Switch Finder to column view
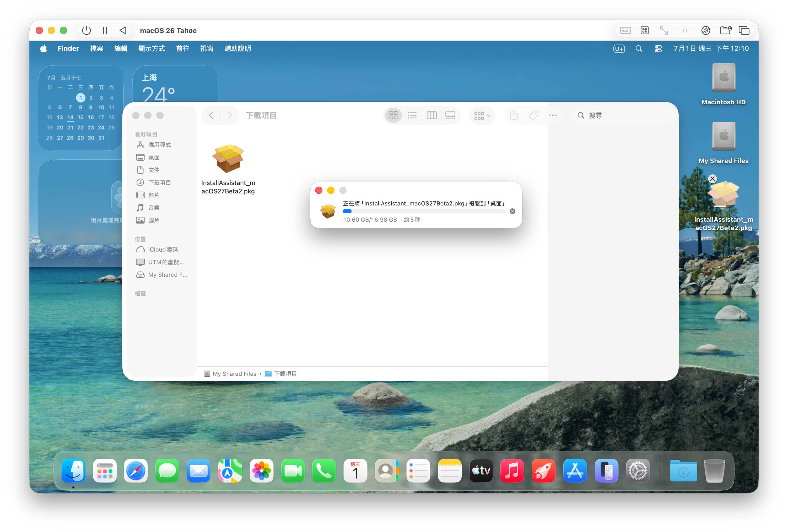The width and height of the screenshot is (788, 532). [431, 115]
